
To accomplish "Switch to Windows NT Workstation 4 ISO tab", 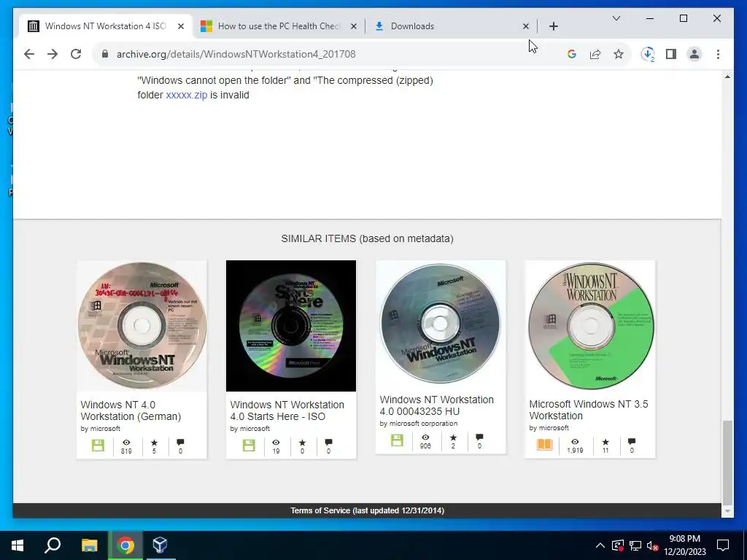I will point(105,26).
